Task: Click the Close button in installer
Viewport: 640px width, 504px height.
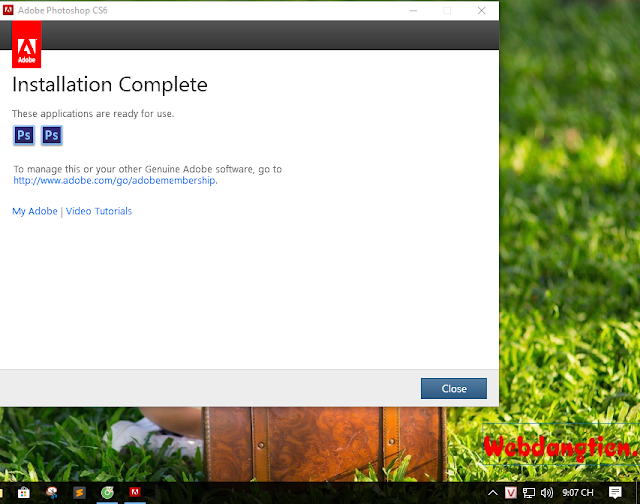Action: 453,388
